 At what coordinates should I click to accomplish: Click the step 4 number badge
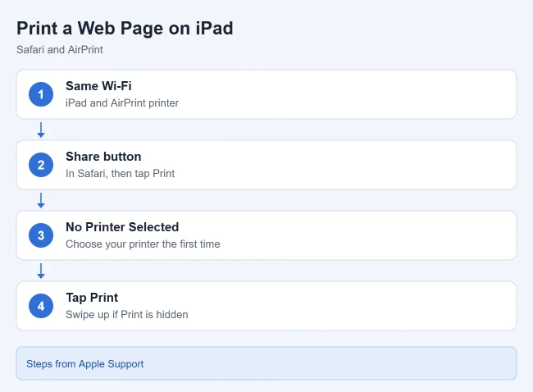tap(41, 306)
